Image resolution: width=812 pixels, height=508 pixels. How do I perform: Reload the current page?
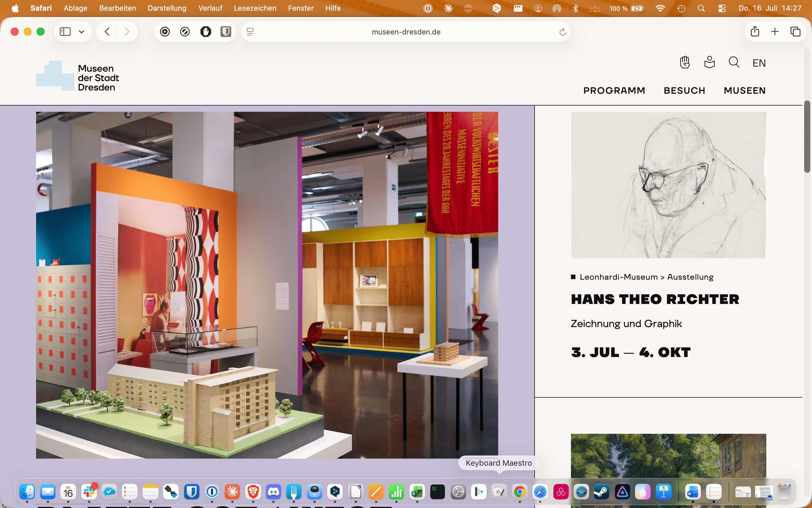pos(563,32)
